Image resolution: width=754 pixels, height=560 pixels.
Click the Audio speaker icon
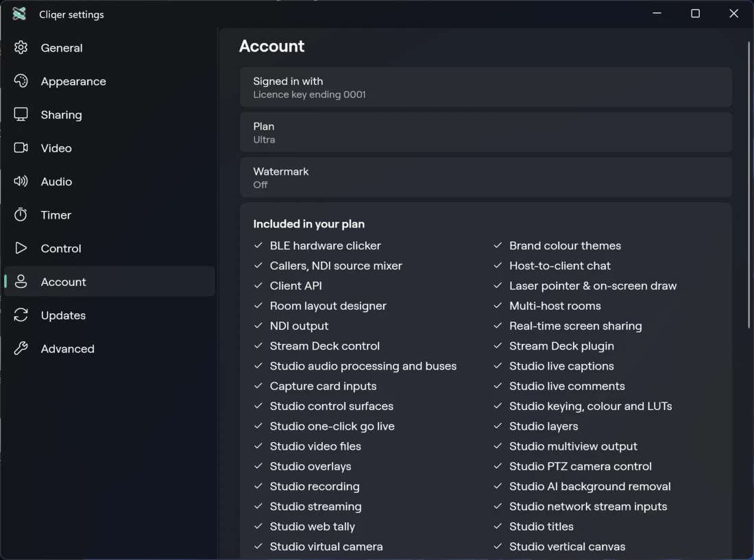click(21, 181)
